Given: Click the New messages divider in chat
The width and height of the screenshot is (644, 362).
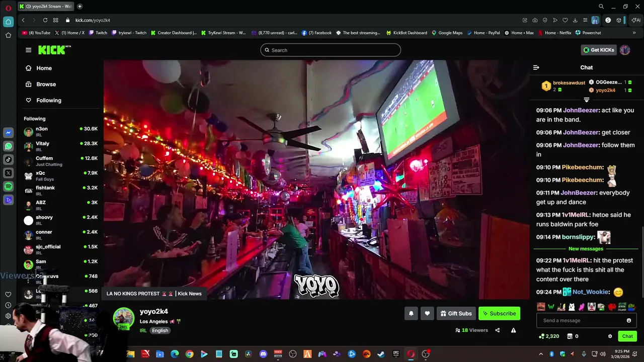Looking at the screenshot, I should click(586, 249).
